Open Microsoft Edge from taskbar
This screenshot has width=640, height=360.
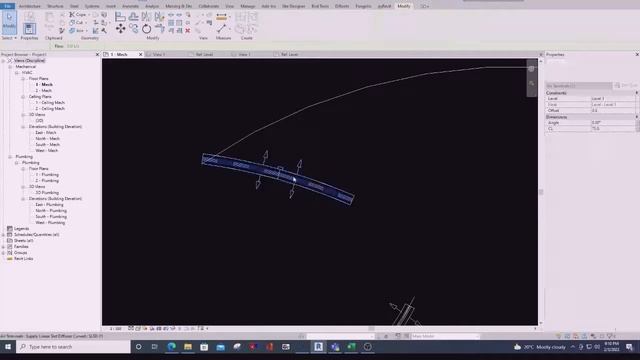tap(171, 347)
